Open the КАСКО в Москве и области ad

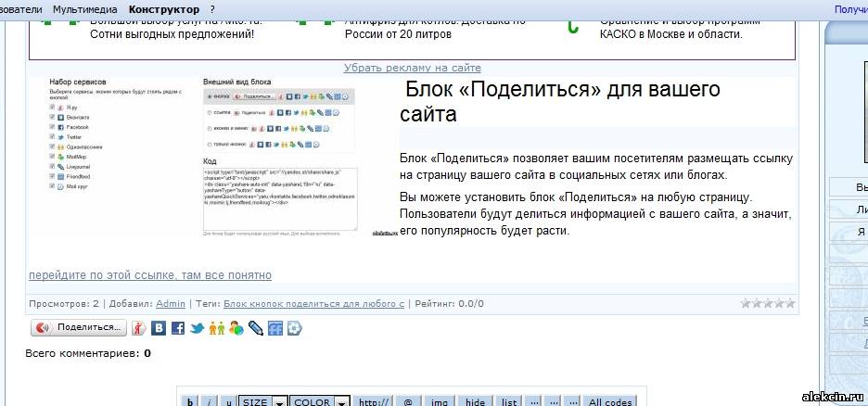(x=670, y=34)
